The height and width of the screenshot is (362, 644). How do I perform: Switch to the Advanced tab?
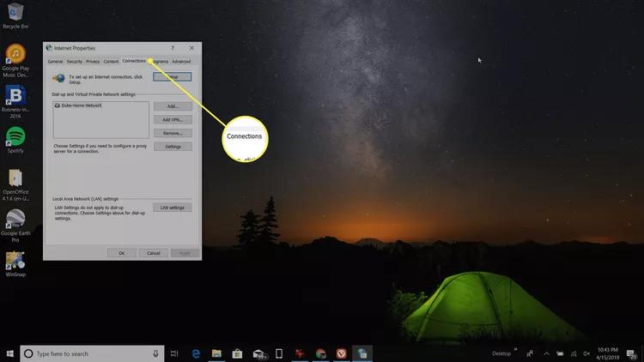(181, 62)
